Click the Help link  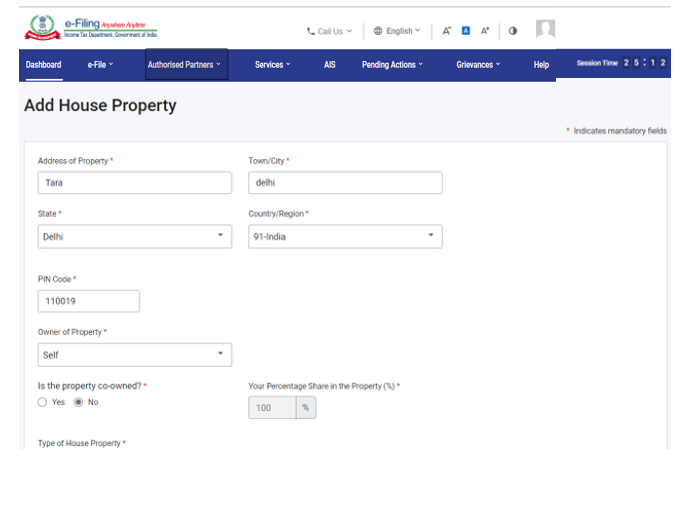pos(541,65)
